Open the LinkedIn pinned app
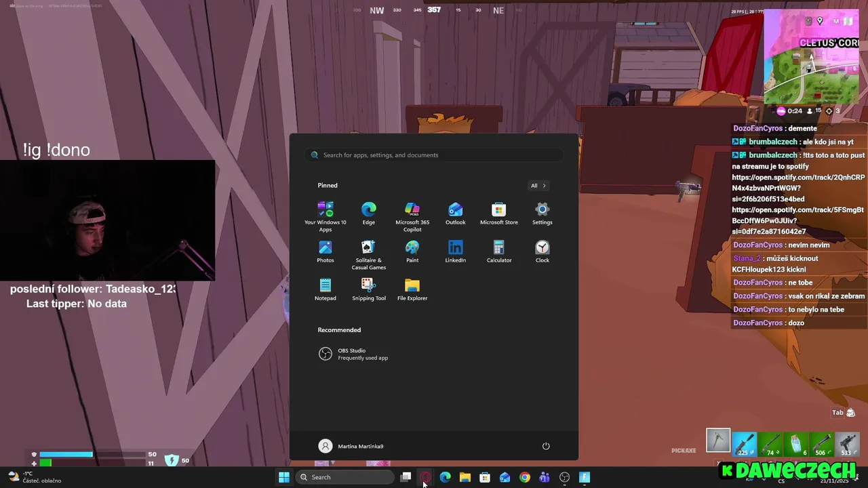Screen dimensions: 868x488 (x=455, y=251)
